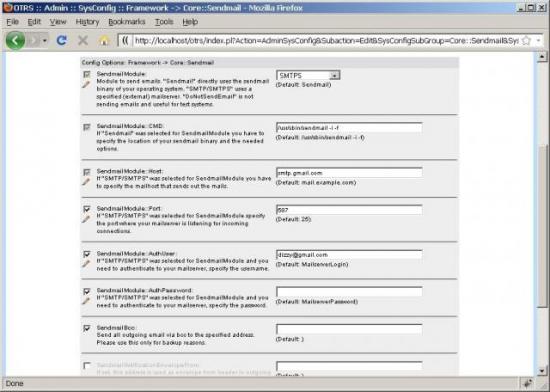Click the Stop loading X icon
The image size is (550, 392).
[83, 40]
